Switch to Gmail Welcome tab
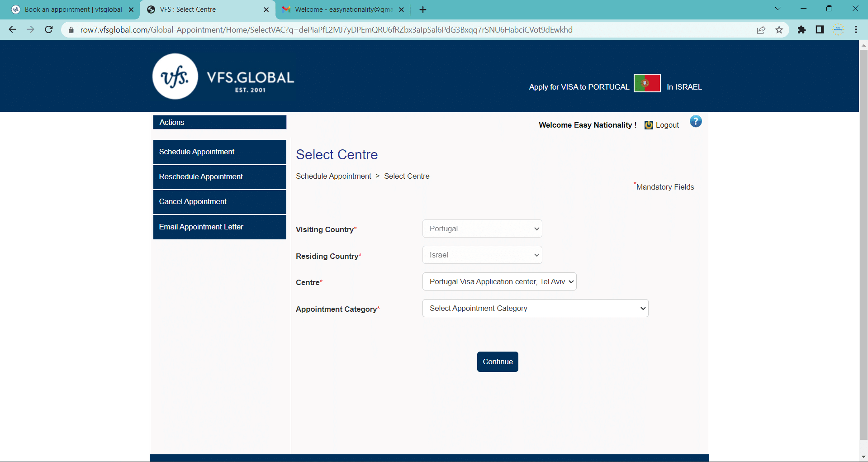The image size is (868, 462). pos(343,10)
